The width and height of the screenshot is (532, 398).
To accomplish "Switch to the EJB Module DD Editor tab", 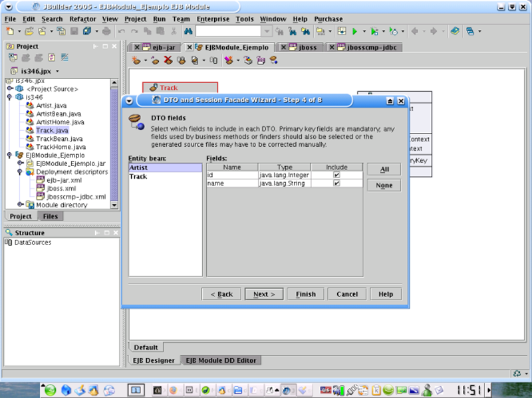I will click(x=221, y=360).
